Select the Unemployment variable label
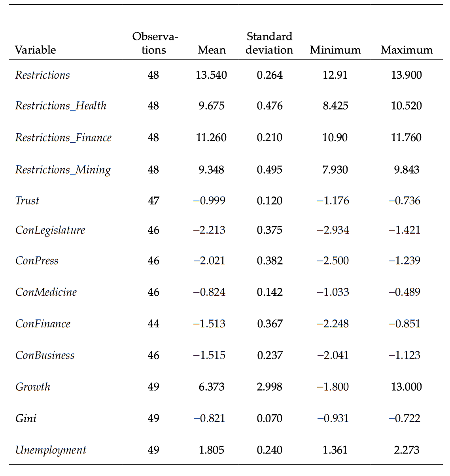 pos(51,450)
